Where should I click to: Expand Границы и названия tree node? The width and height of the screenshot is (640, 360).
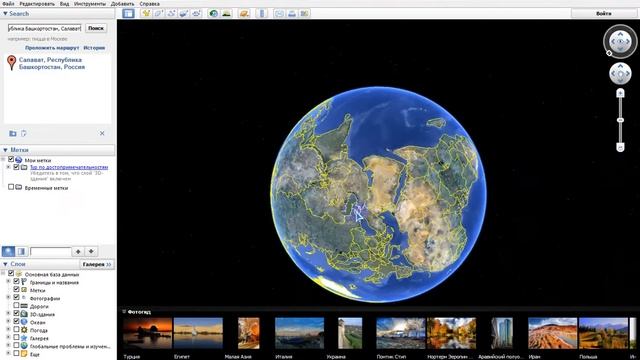(x=8, y=281)
